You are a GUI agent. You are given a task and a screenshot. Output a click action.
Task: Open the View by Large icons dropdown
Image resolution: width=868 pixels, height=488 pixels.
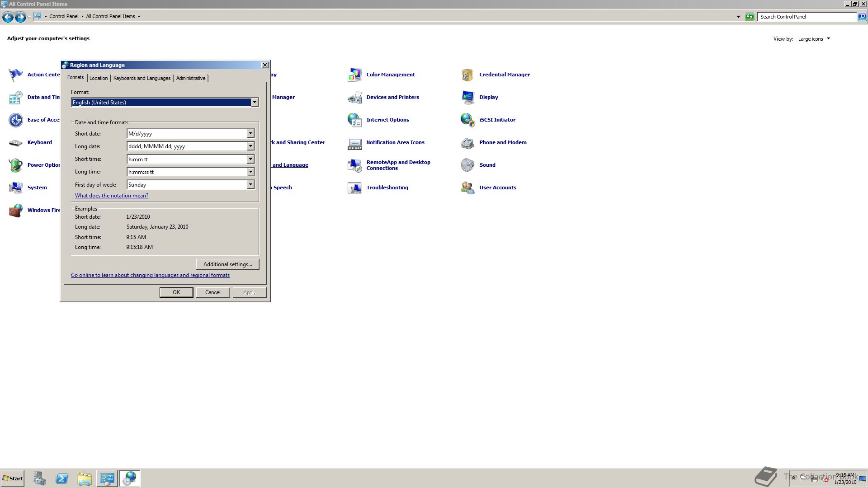(814, 39)
